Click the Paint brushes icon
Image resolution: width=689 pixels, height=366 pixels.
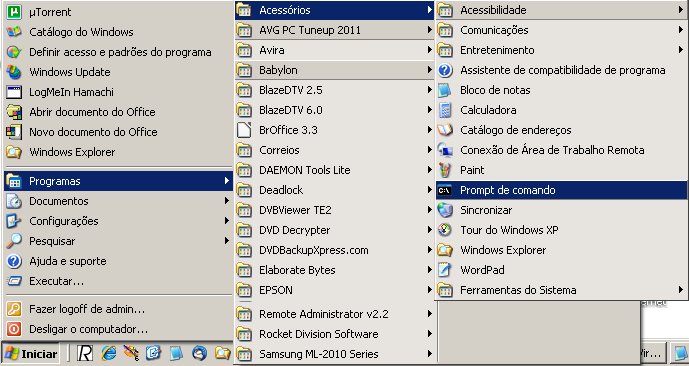coord(445,170)
